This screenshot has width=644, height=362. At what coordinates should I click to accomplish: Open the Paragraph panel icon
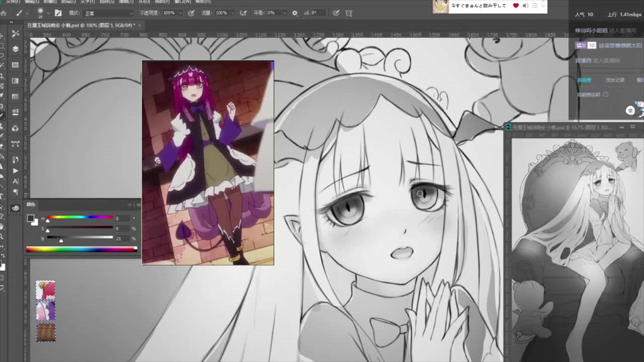click(15, 192)
